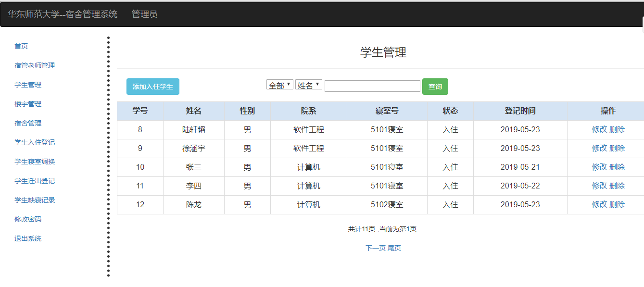644x287 pixels.
Task: Go to 学生寝室调换 page
Action: pos(35,162)
